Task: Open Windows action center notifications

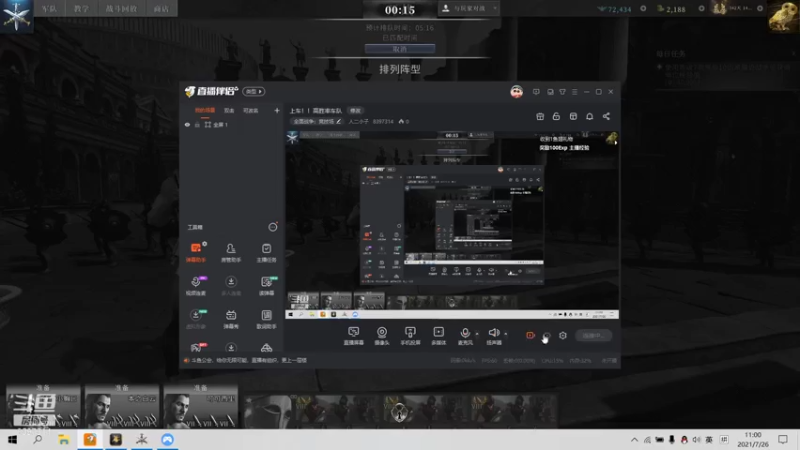Action: pos(783,439)
